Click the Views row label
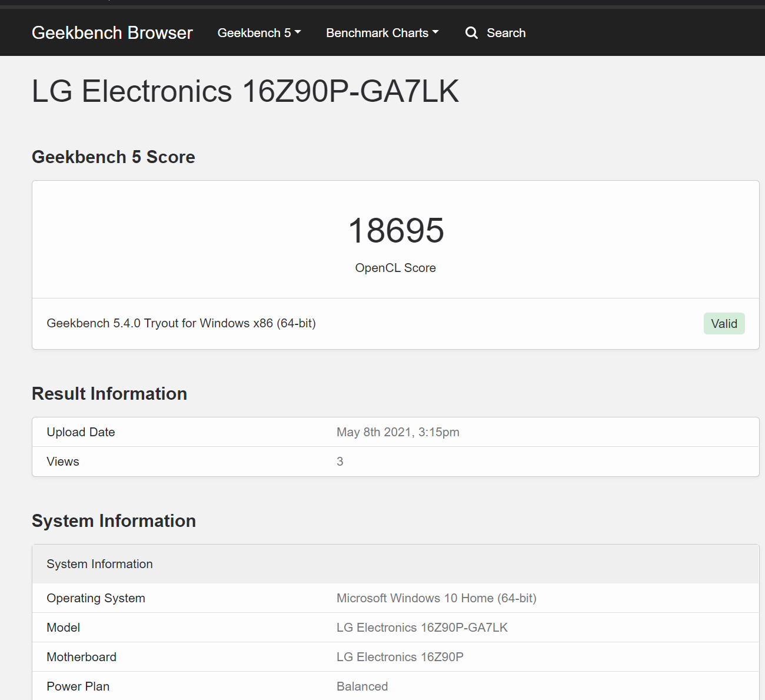Viewport: 765px width, 700px height. [63, 462]
